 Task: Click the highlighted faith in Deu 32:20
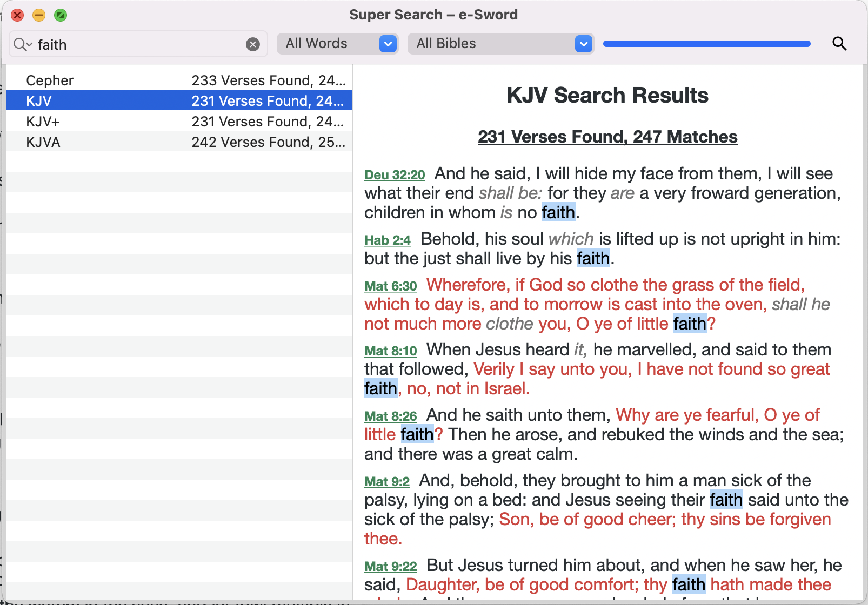coord(558,212)
